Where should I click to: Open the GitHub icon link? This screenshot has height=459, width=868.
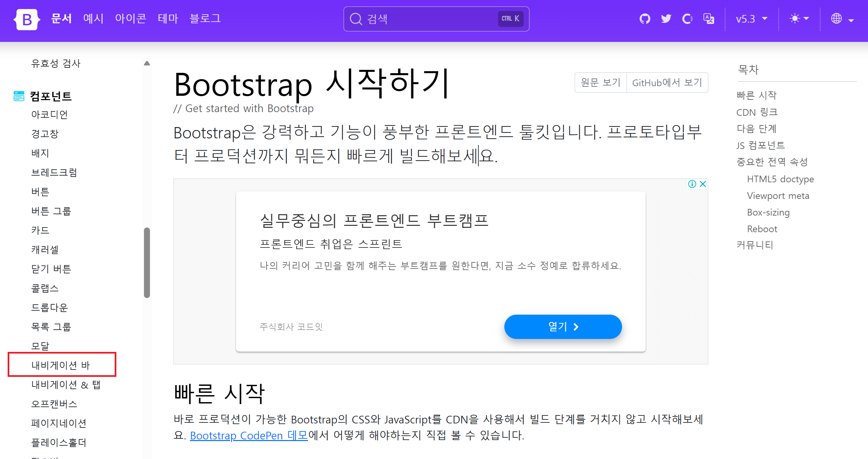tap(645, 19)
